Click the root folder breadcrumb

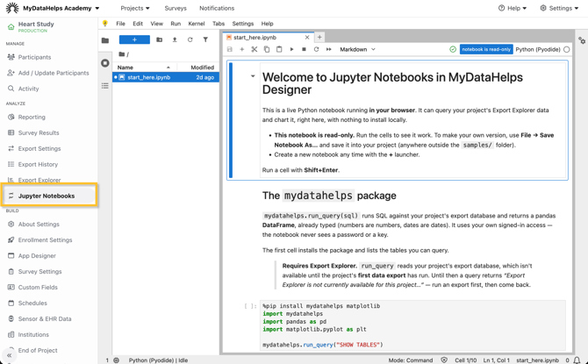coord(124,54)
